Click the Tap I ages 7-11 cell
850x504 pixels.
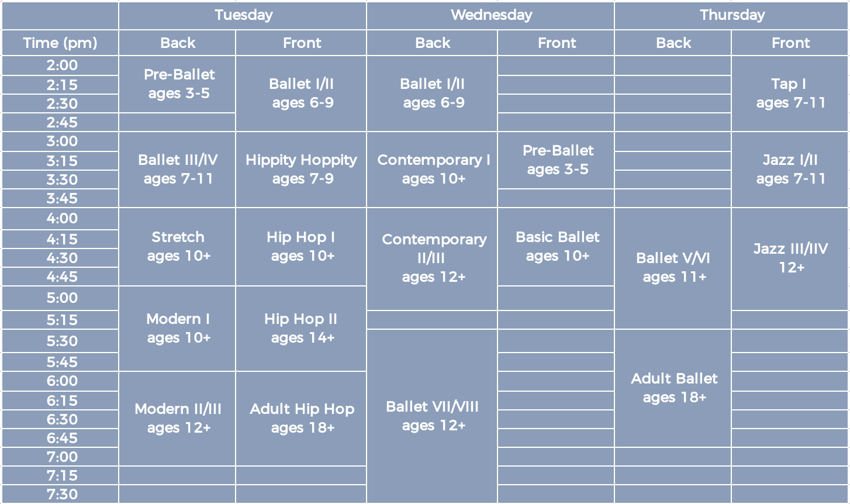pos(790,94)
